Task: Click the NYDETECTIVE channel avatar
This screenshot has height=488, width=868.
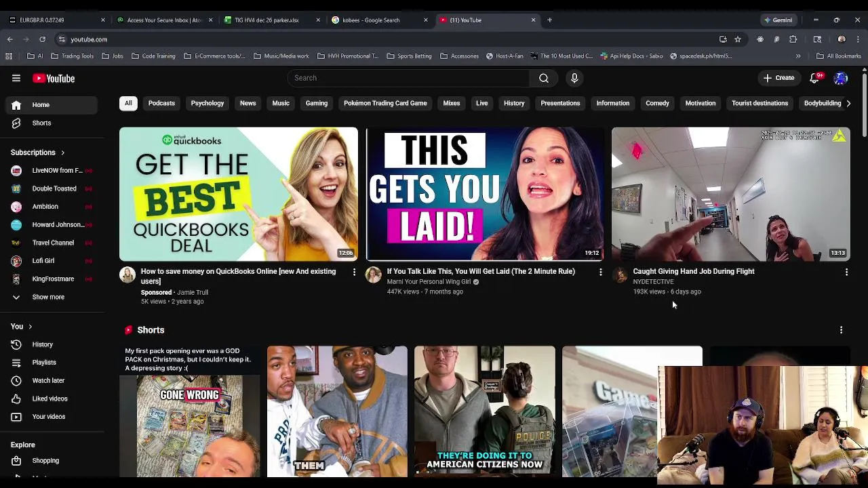Action: pyautogui.click(x=620, y=274)
